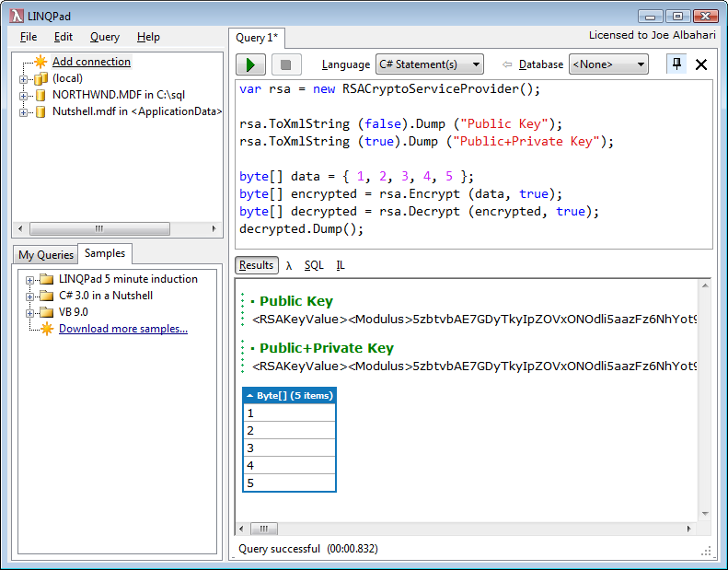Select the VB 9.0 samples item
The width and height of the screenshot is (728, 570).
coord(74,312)
